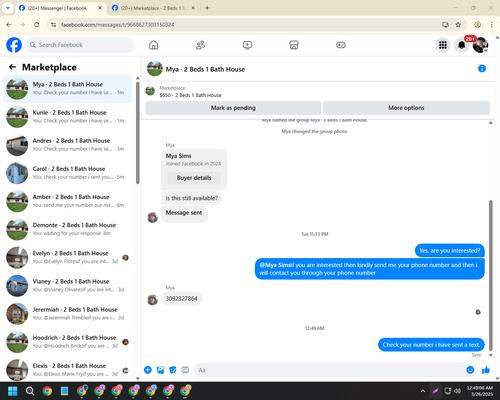Open the Vianey - 2 Beds 1 Bath House chat
This screenshot has height=400, width=500.
(x=68, y=286)
